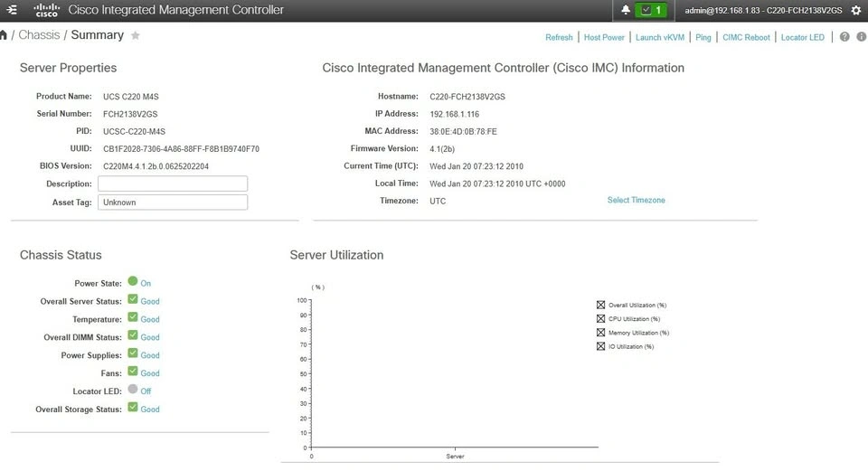The image size is (868, 471).
Task: Click the Locator LED Off link
Action: pos(146,391)
